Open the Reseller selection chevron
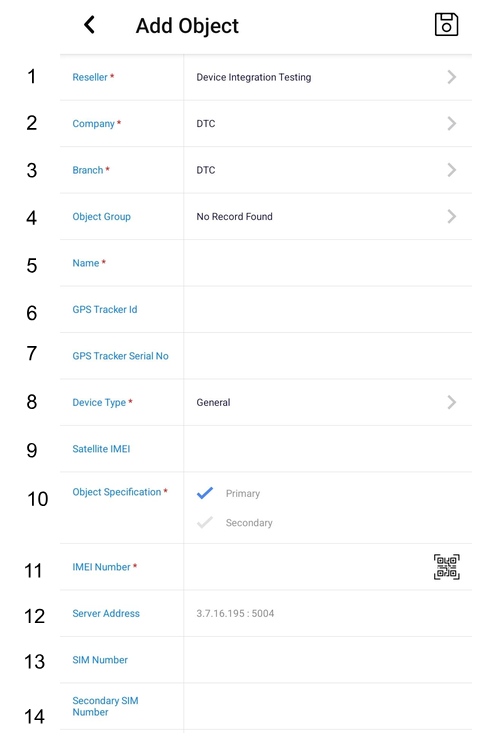This screenshot has height=736, width=488. [451, 77]
